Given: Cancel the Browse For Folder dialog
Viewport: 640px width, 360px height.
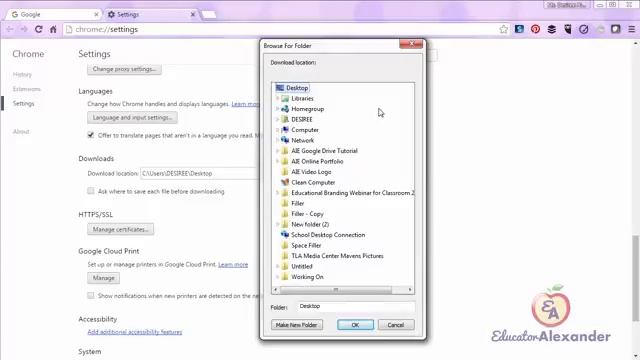Looking at the screenshot, I should (x=396, y=325).
